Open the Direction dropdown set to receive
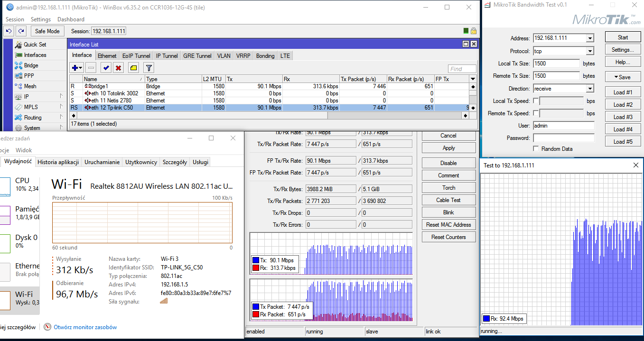This screenshot has height=341, width=644. click(590, 89)
